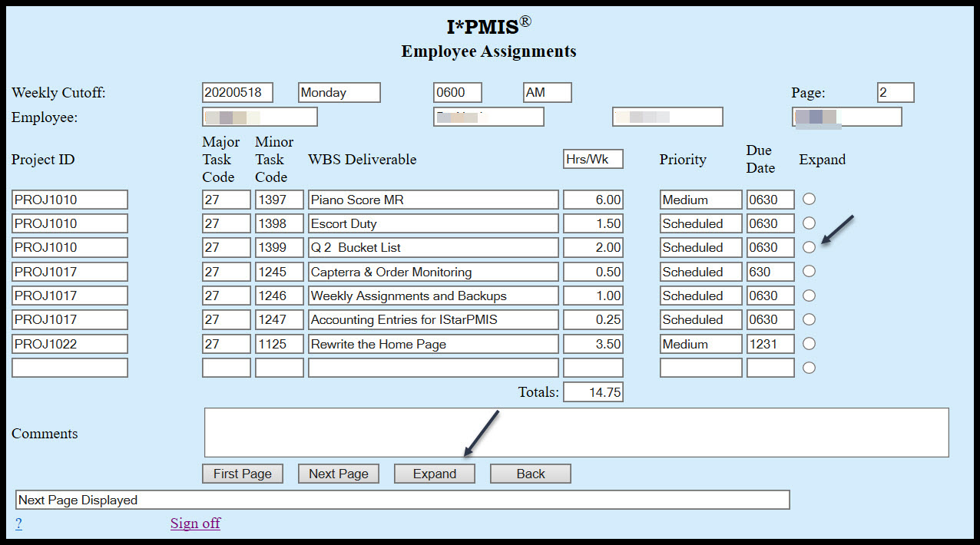
Task: Select the Expand radio on the empty bottom row
Action: click(809, 367)
